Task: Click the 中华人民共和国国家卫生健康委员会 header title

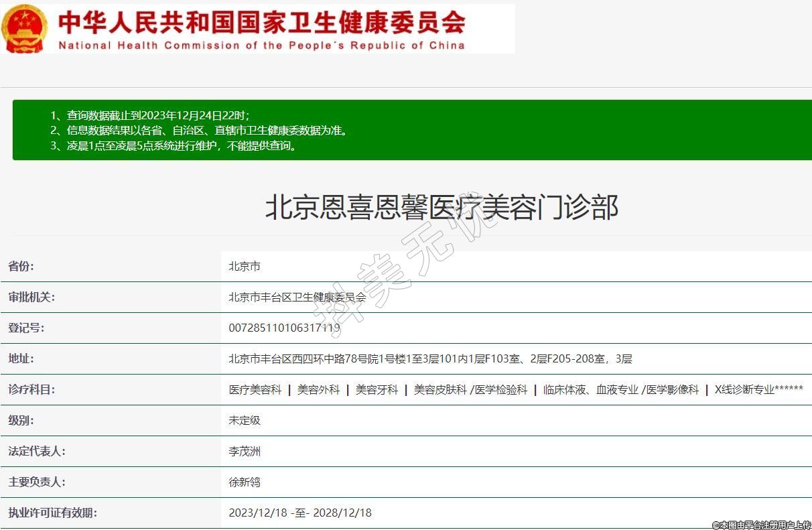Action: pyautogui.click(x=261, y=22)
